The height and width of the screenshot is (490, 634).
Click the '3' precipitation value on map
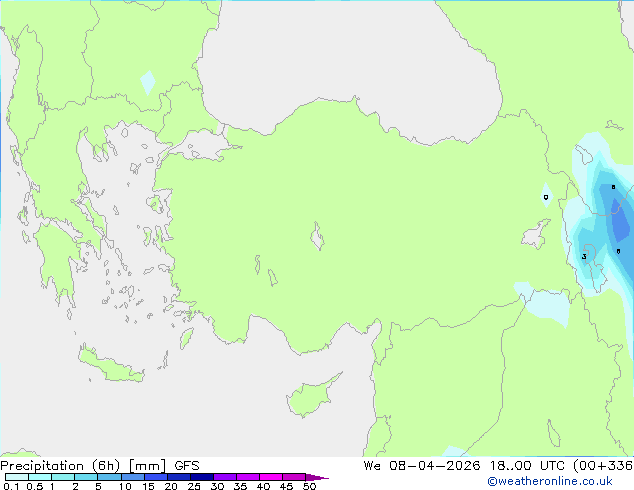pyautogui.click(x=584, y=257)
